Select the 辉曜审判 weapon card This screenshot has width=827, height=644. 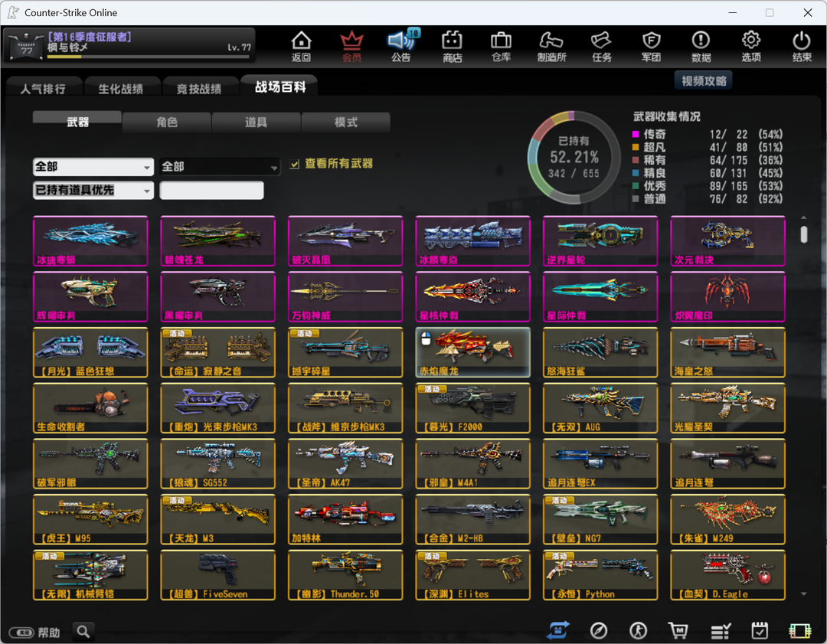90,297
